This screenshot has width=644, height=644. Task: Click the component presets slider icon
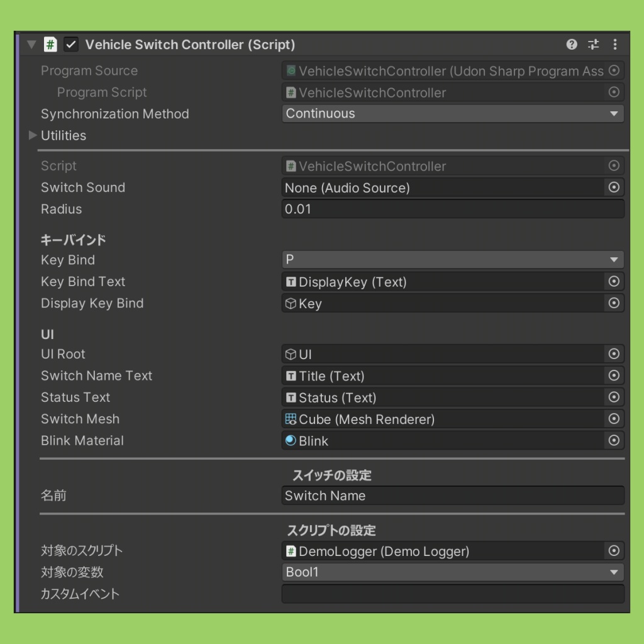[593, 44]
